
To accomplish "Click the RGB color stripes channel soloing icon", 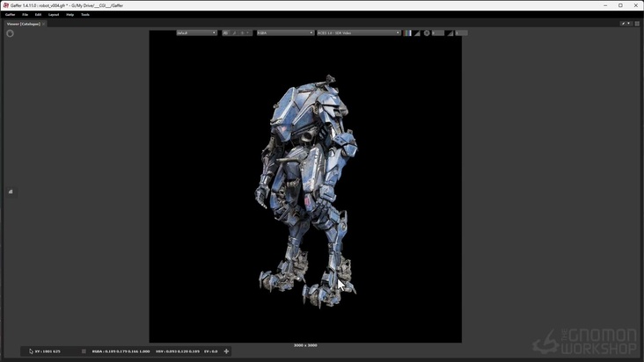I will click(x=407, y=33).
